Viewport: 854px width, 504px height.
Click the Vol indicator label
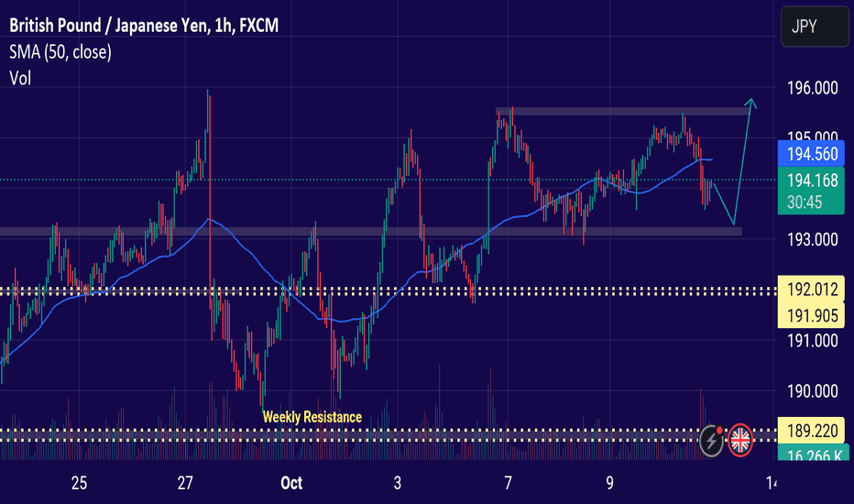click(x=20, y=79)
